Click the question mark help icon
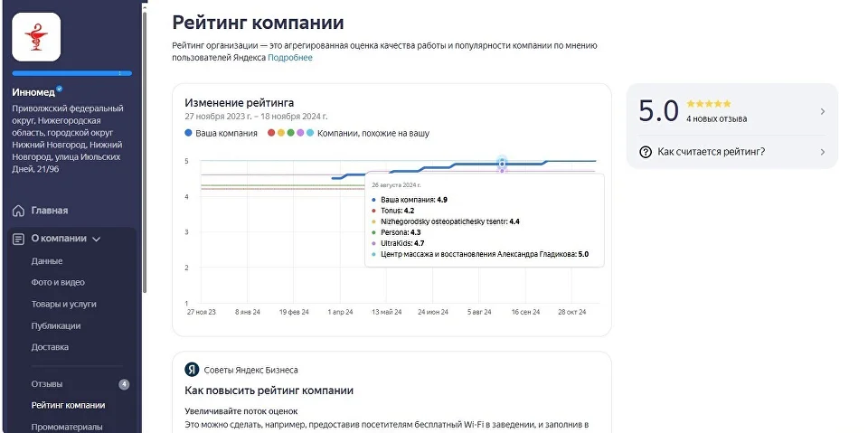This screenshot has width=868, height=433. click(646, 152)
